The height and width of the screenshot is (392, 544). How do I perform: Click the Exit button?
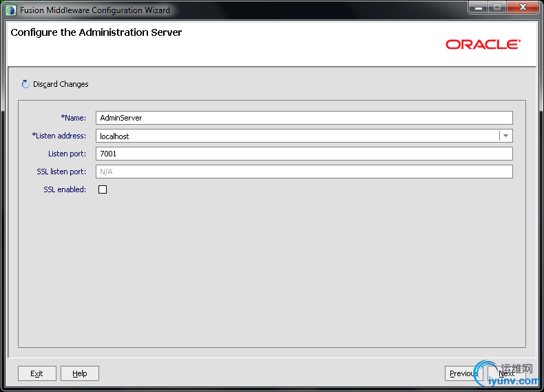coord(36,373)
